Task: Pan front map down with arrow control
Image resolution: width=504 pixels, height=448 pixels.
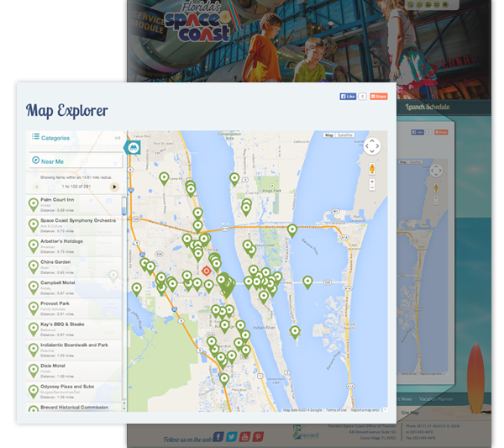Action: tap(372, 151)
